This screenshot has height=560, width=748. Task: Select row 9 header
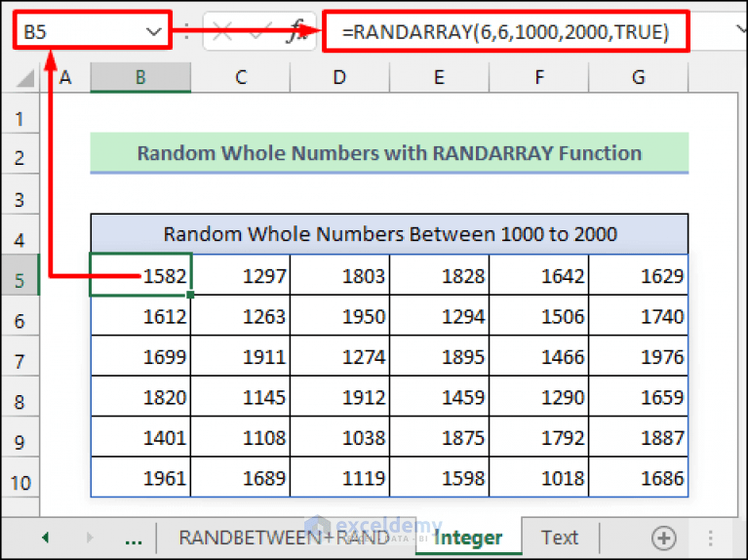(20, 436)
